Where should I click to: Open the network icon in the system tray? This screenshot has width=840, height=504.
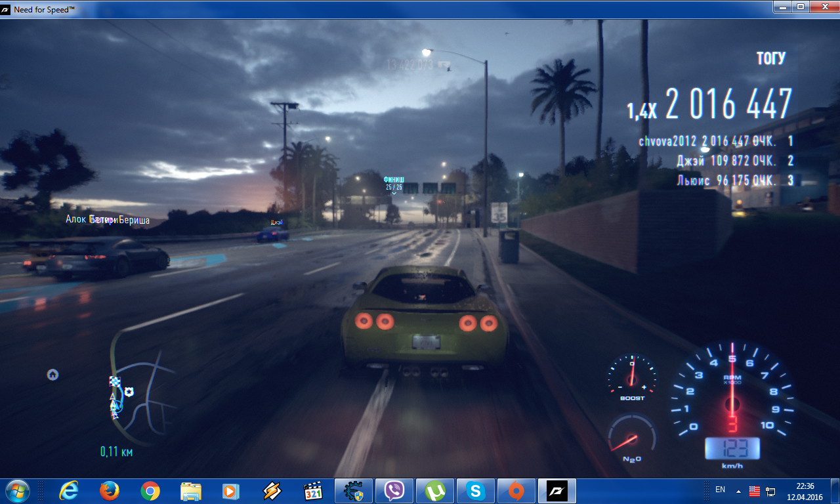[x=770, y=490]
